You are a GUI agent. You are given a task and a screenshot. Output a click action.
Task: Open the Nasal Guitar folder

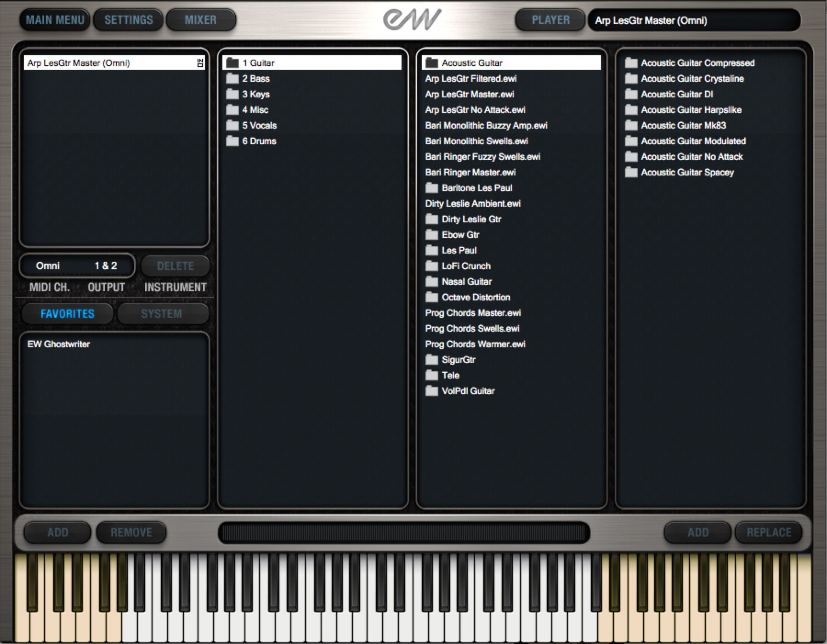[x=459, y=282]
